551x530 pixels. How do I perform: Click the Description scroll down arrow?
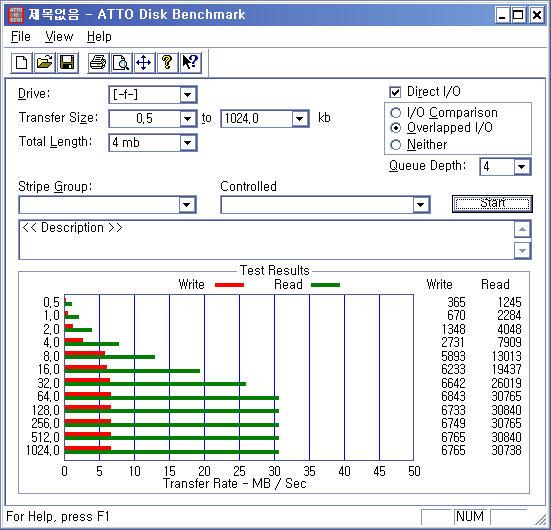point(522,251)
